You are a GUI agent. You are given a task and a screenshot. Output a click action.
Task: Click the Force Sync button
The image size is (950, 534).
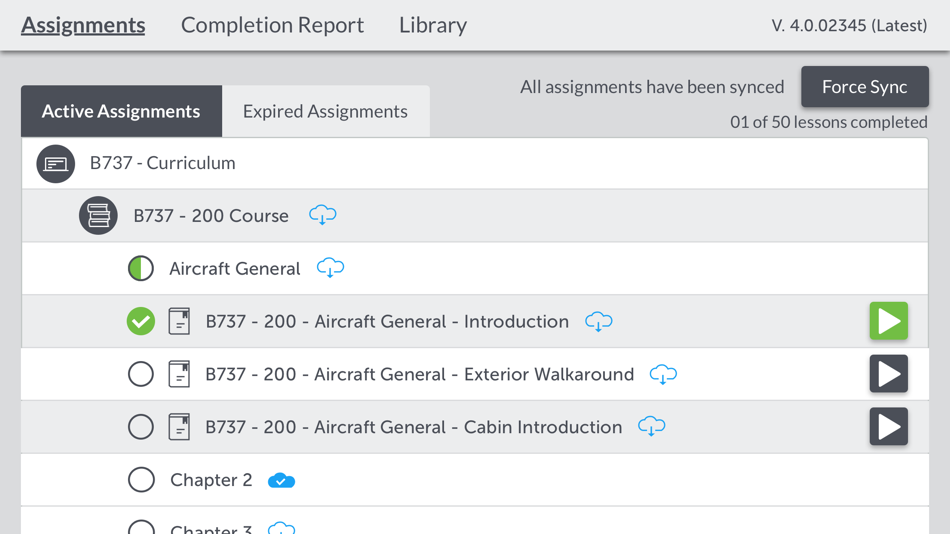864,87
